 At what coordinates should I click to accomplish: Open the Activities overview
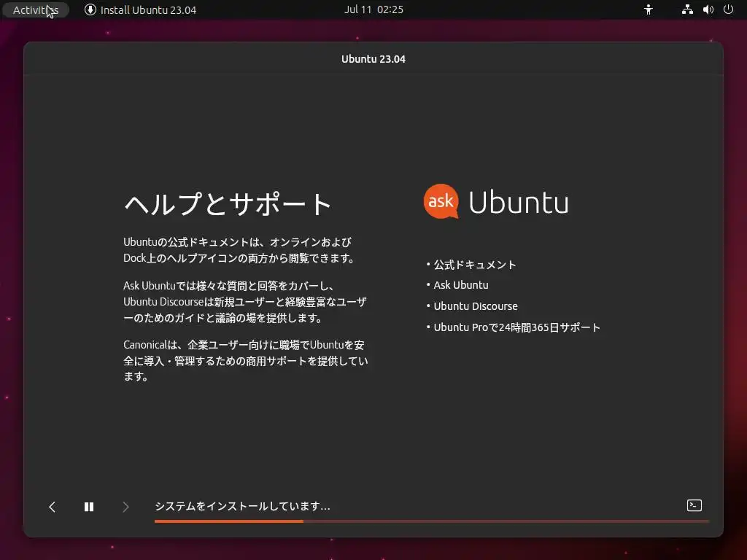tap(36, 10)
